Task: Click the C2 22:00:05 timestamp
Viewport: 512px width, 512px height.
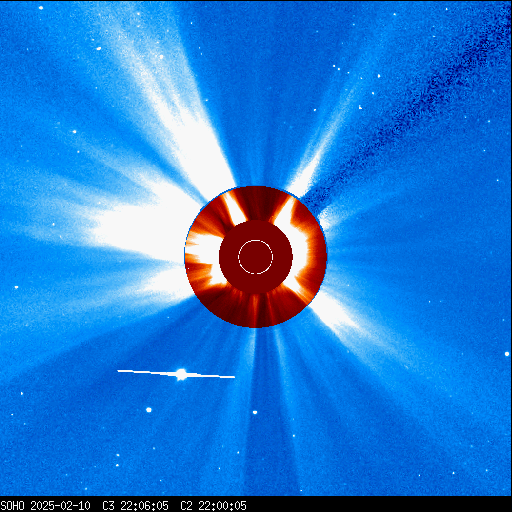Action: pyautogui.click(x=213, y=505)
